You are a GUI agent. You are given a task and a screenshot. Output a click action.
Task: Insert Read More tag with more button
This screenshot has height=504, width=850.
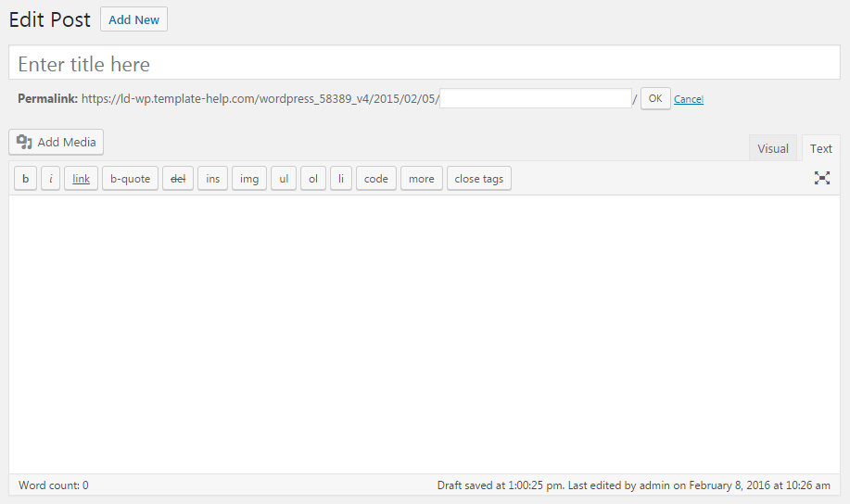[x=422, y=178]
